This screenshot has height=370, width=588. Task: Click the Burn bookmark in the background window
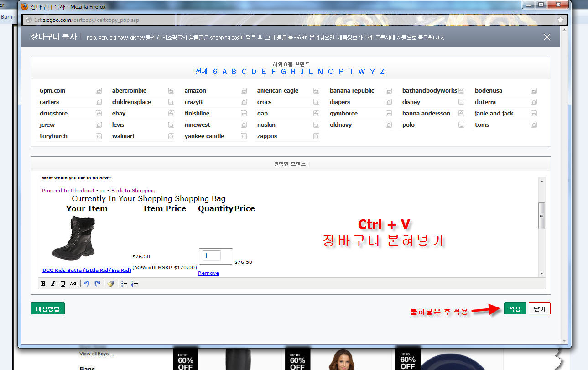tap(6, 17)
